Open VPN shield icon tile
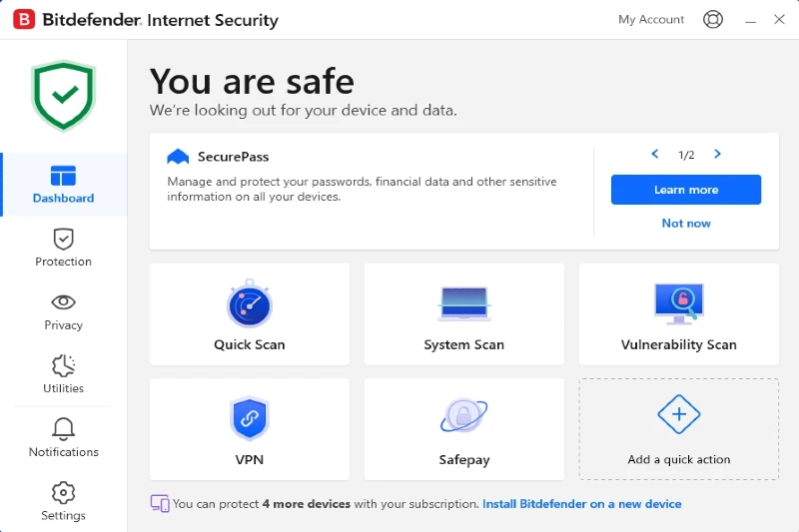The image size is (799, 532). [249, 418]
